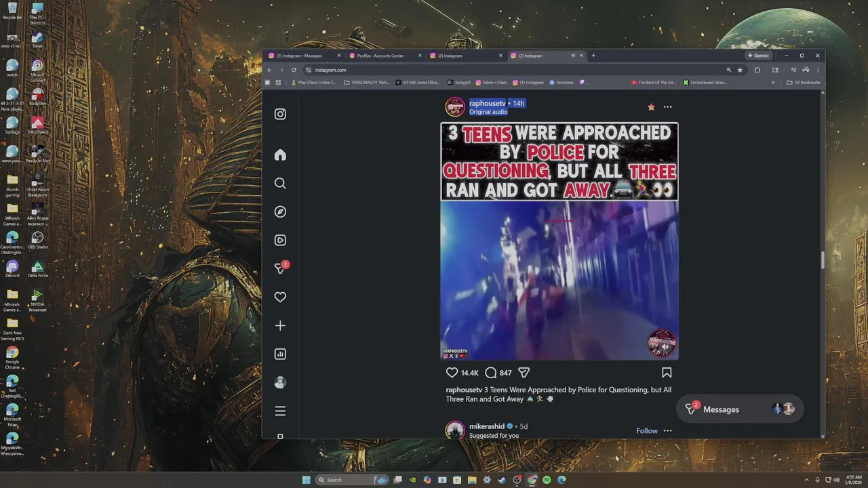
Task: Open OBS Studio desktop shortcut
Action: click(x=37, y=240)
